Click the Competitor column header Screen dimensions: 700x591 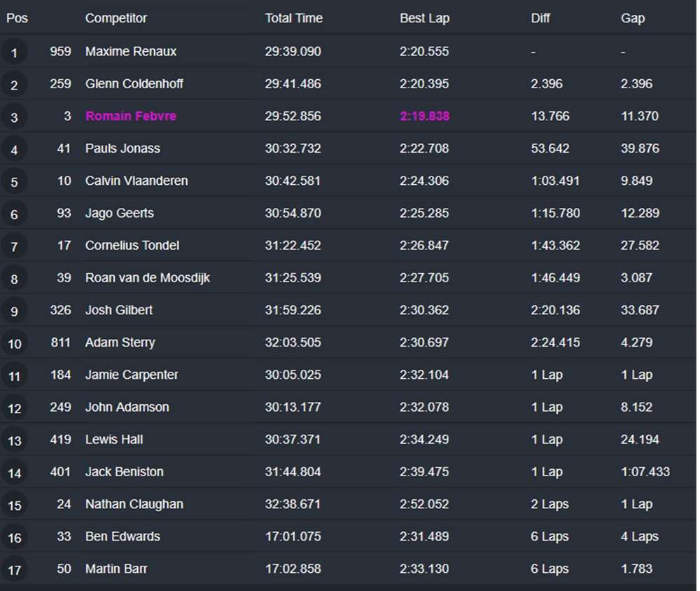tap(116, 18)
